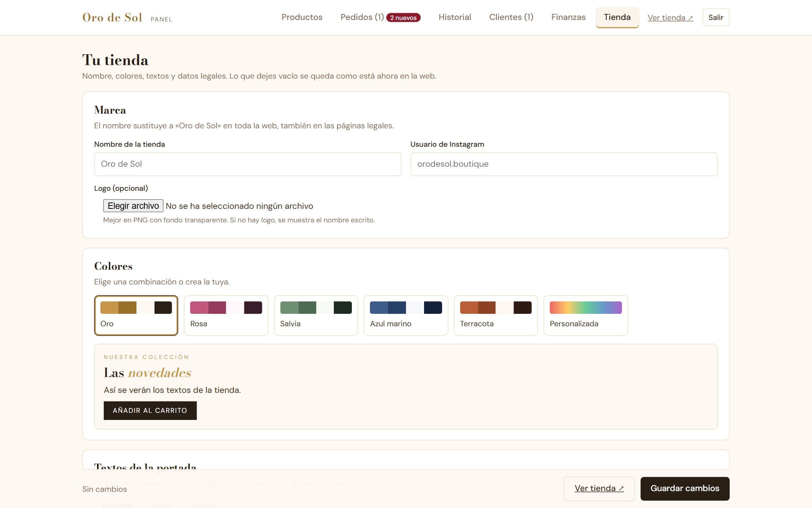Click the Salir button

(x=716, y=17)
